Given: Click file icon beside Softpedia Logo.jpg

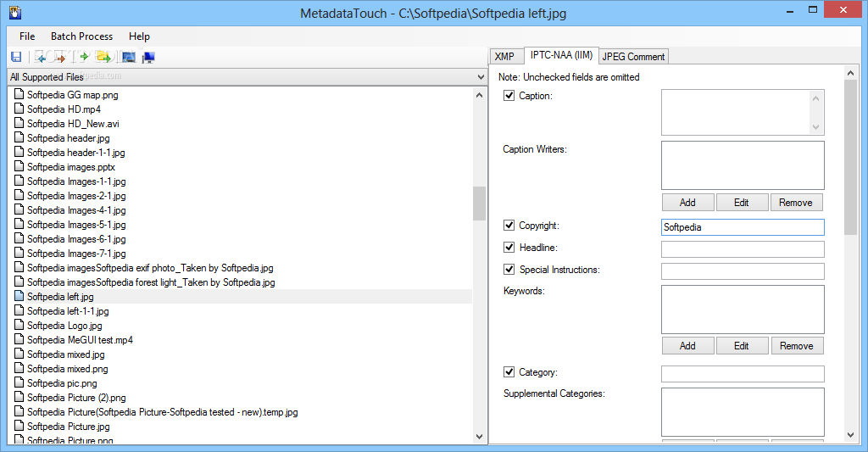Looking at the screenshot, I should click(19, 325).
